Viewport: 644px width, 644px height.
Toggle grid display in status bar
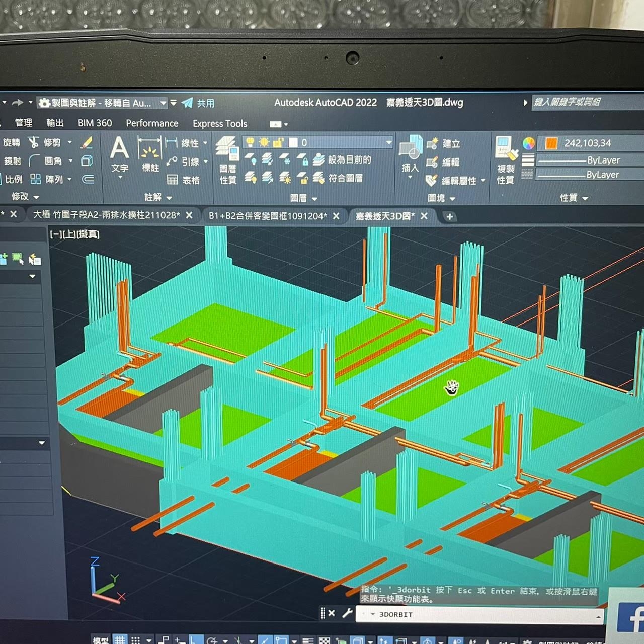120,640
